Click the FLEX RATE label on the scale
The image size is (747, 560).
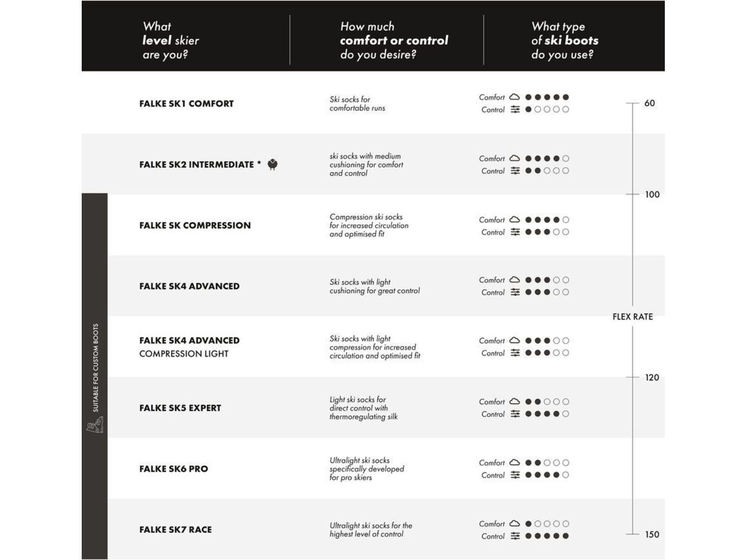(633, 317)
